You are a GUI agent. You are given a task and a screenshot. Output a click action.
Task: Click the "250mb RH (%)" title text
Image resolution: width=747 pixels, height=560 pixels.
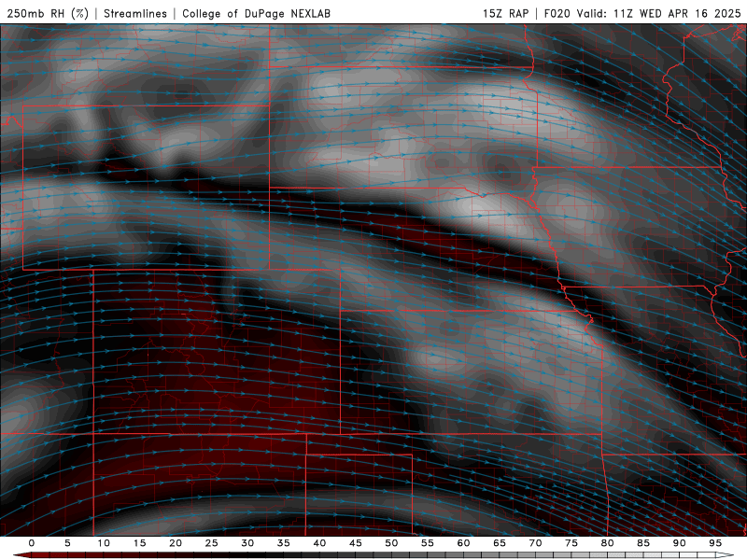point(48,13)
